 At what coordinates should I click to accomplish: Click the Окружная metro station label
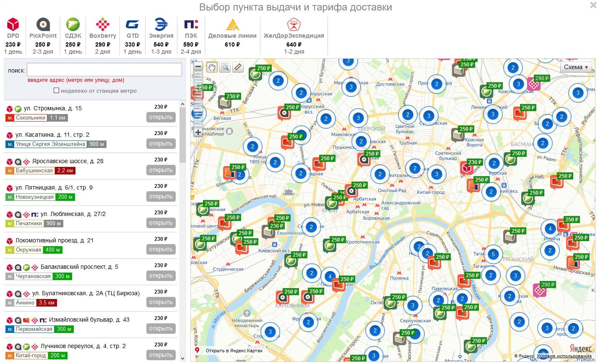(28, 250)
